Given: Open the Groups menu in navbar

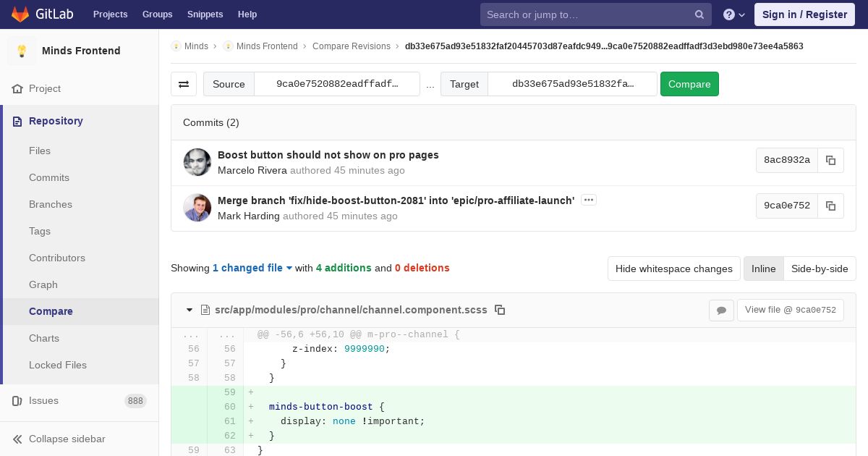Looking at the screenshot, I should (157, 14).
